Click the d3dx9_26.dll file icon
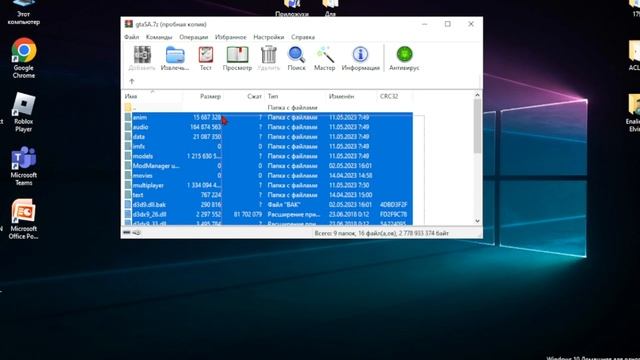This screenshot has width=640, height=360. [x=128, y=214]
